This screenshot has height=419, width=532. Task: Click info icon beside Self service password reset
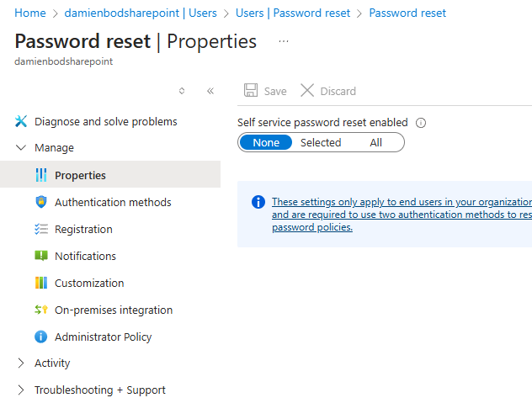pyautogui.click(x=421, y=123)
